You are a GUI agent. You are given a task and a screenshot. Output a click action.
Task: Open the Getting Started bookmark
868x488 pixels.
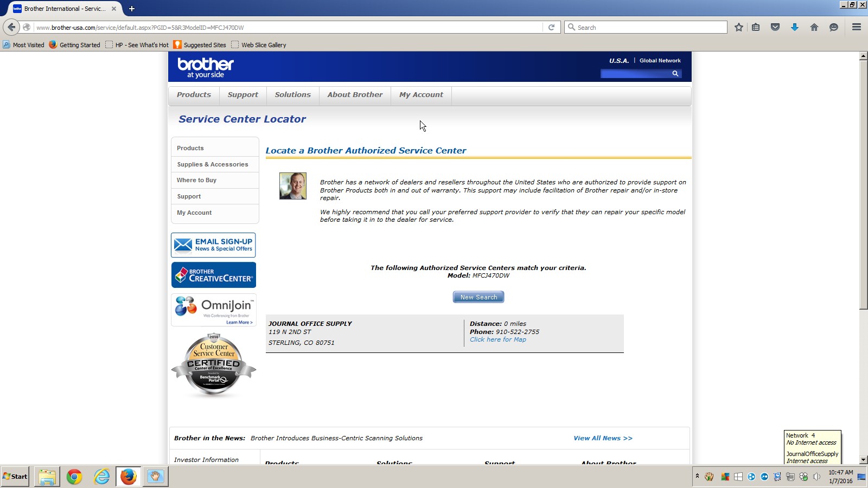(x=74, y=45)
